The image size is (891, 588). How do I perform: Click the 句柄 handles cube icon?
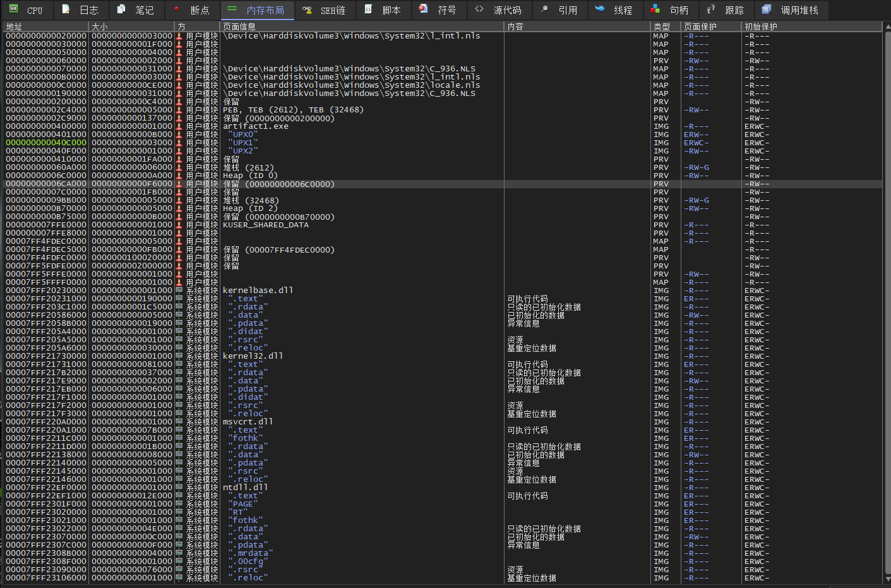pyautogui.click(x=655, y=9)
